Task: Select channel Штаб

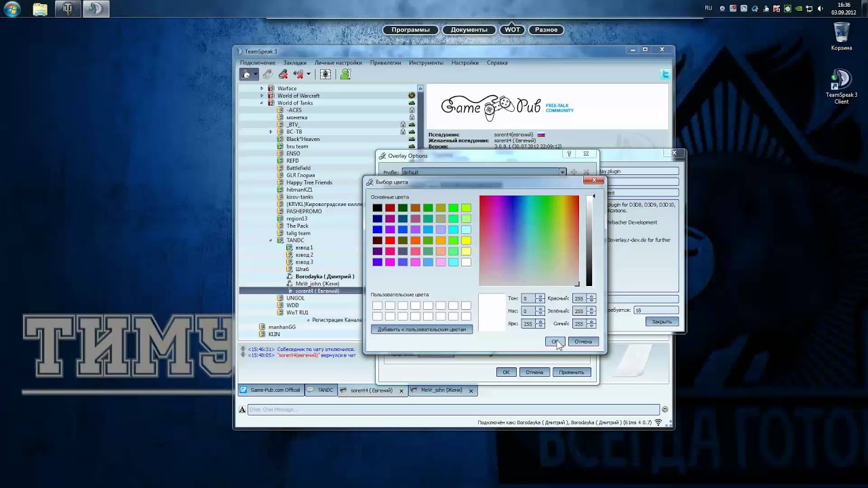Action: (302, 269)
